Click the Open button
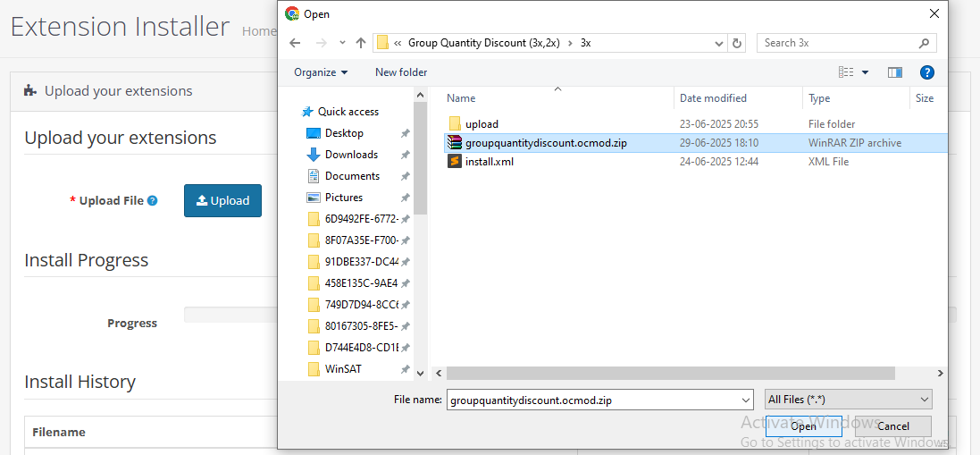The height and width of the screenshot is (455, 980). [804, 426]
